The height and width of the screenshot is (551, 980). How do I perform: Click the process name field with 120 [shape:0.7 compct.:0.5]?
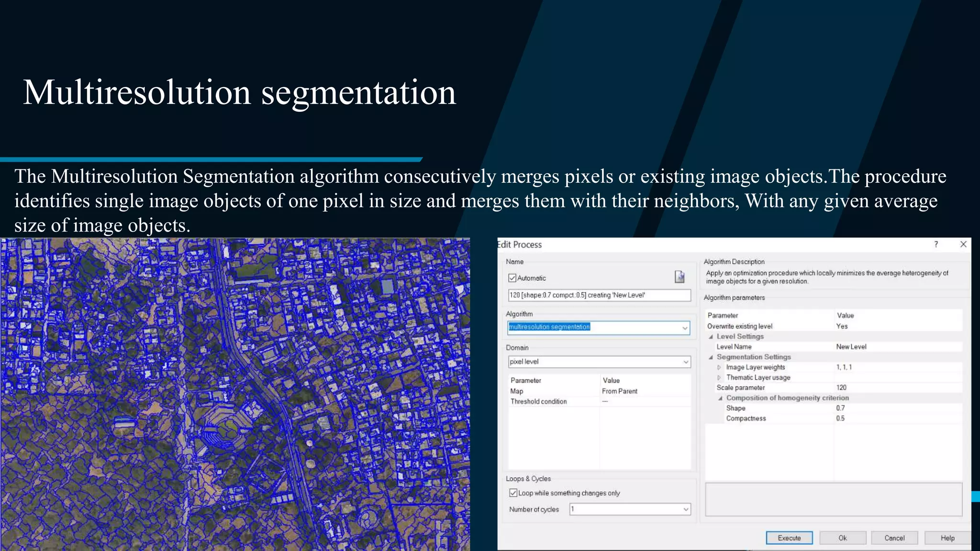599,295
